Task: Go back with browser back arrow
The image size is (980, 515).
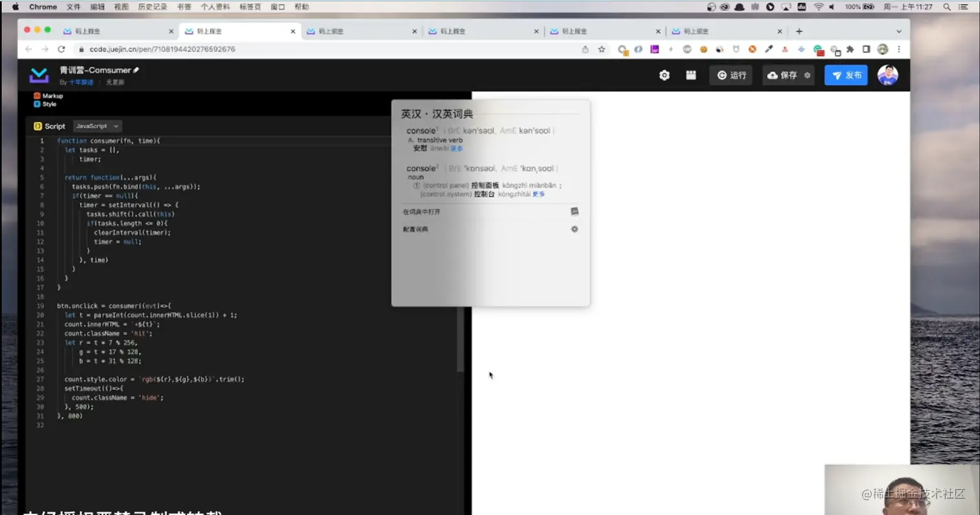Action: pyautogui.click(x=29, y=49)
